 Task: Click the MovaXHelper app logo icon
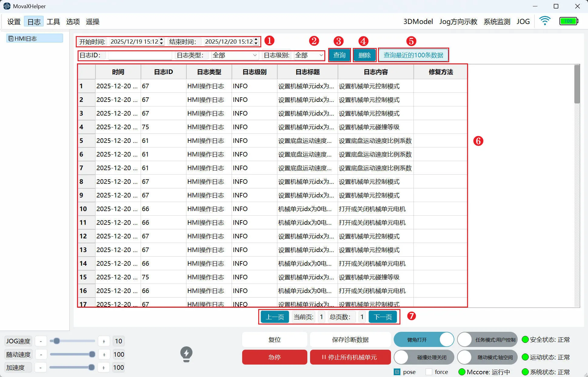click(7, 6)
